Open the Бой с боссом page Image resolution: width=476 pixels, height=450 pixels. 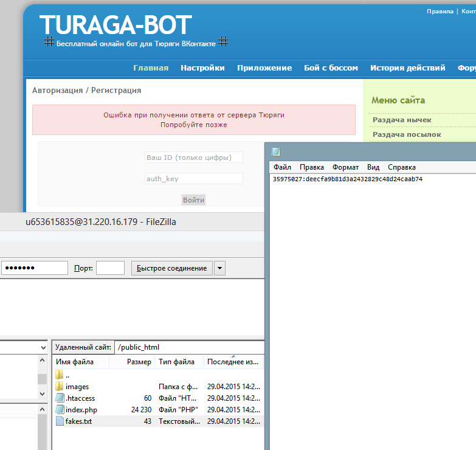point(331,67)
